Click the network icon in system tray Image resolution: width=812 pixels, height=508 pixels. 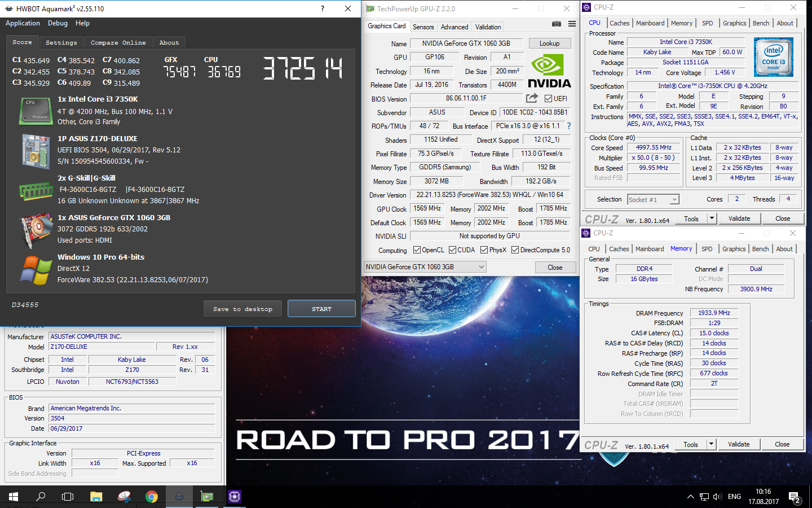pos(704,497)
